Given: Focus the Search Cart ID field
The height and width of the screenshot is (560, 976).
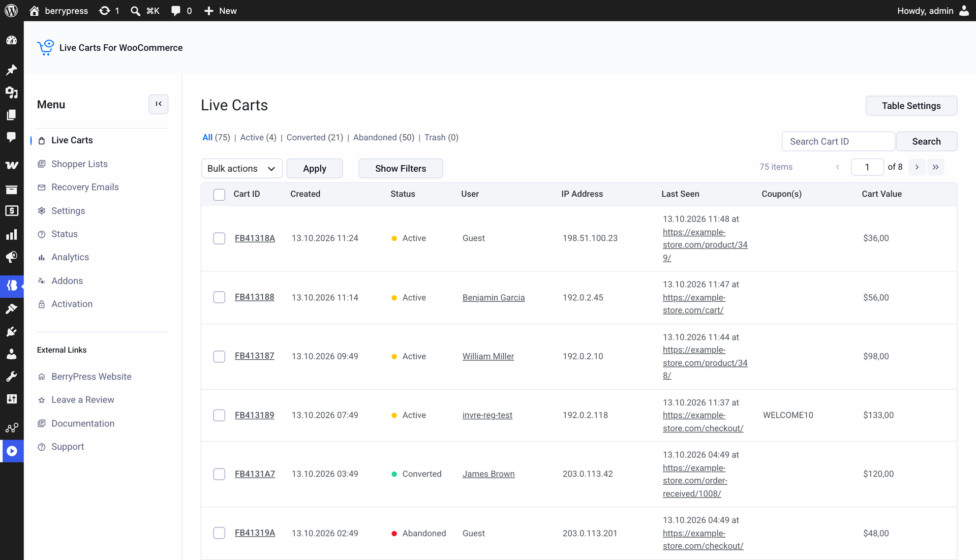Looking at the screenshot, I should tap(838, 141).
